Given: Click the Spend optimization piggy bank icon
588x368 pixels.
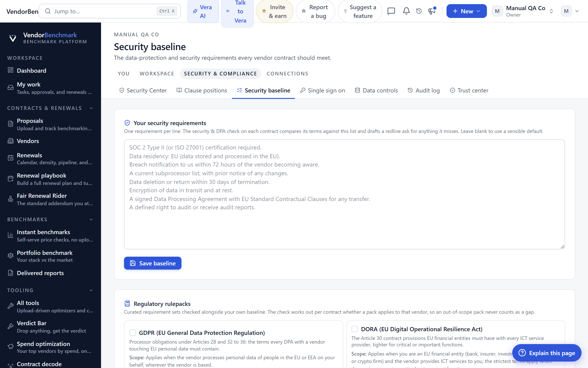Looking at the screenshot, I should 10,347.
